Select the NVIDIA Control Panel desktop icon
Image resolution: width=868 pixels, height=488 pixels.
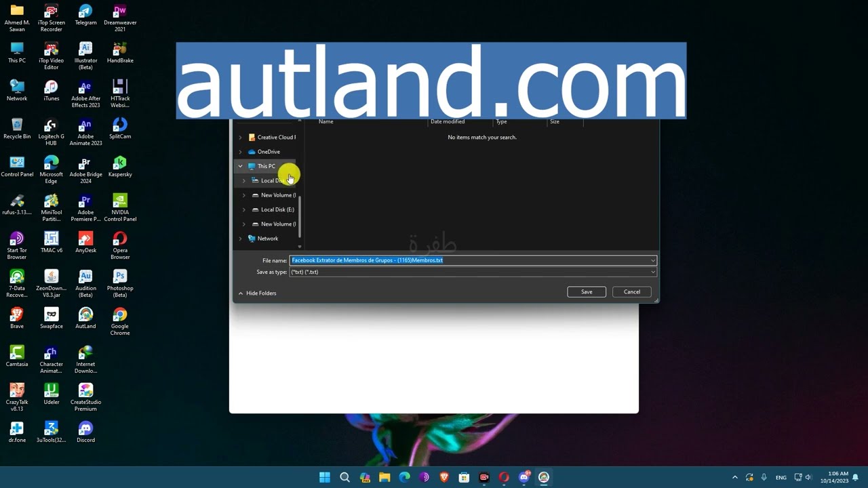point(120,208)
